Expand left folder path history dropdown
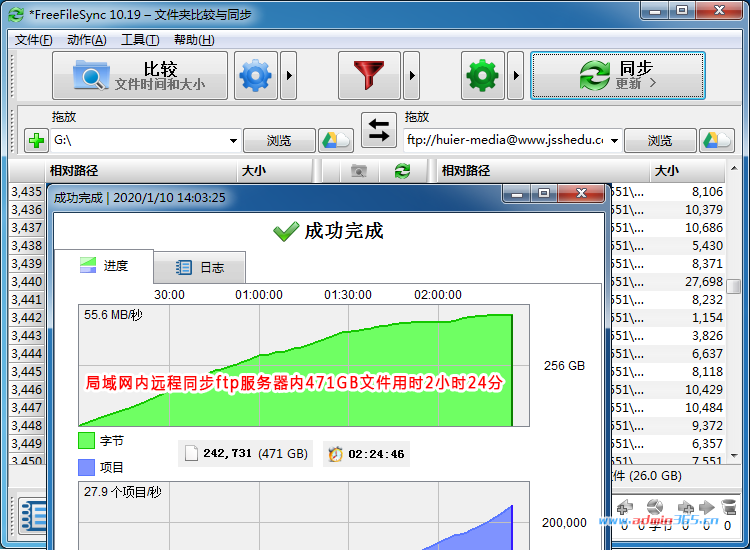This screenshot has height=550, width=750. click(233, 141)
